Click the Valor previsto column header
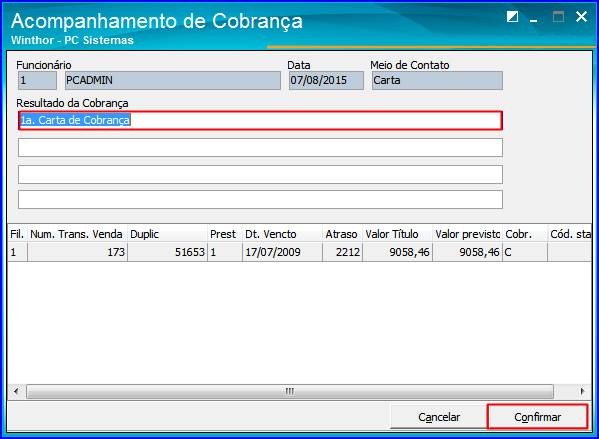The image size is (599, 439). [x=468, y=234]
